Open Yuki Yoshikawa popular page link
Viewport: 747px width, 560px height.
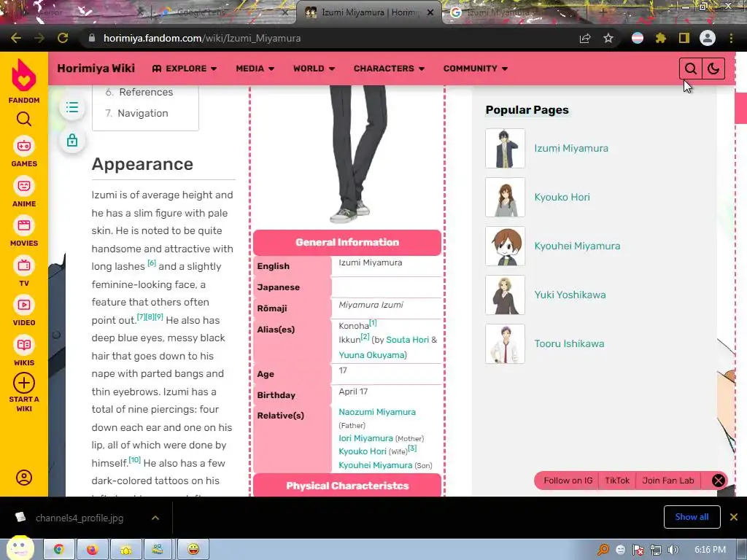(x=570, y=295)
